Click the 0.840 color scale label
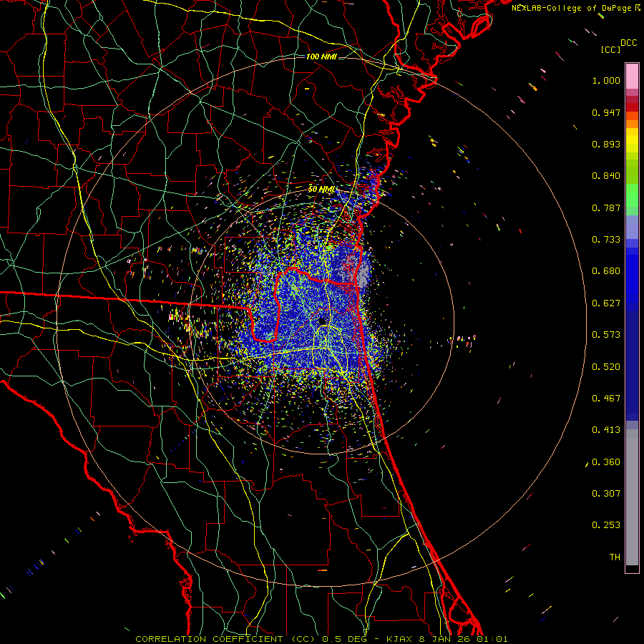 pos(606,176)
